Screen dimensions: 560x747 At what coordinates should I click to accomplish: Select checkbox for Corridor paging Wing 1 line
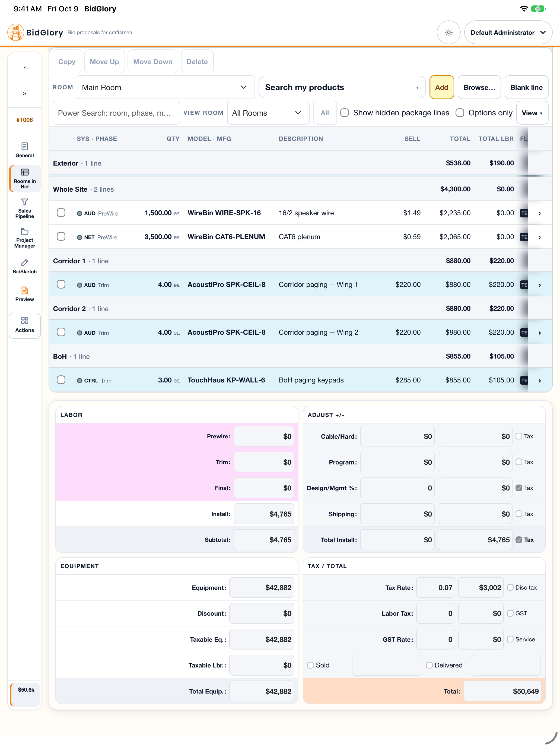(61, 284)
